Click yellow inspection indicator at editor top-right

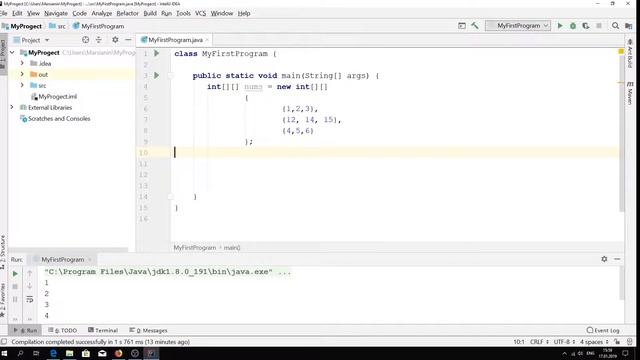click(621, 52)
